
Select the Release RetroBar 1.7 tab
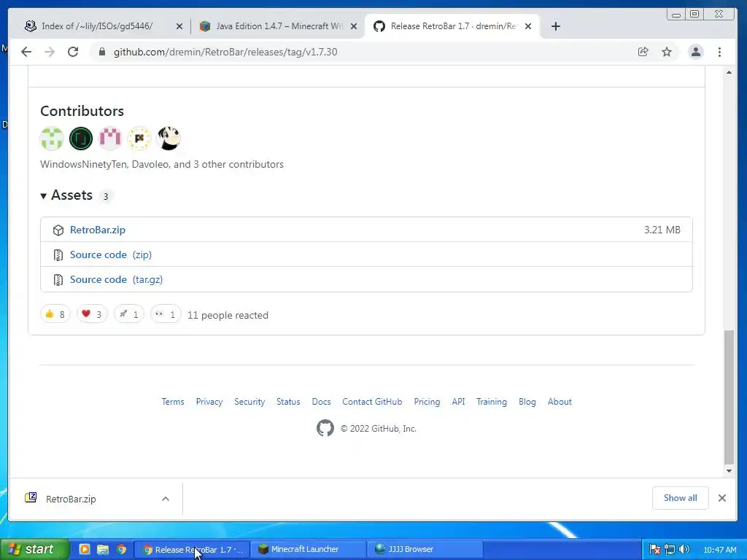coord(452,26)
